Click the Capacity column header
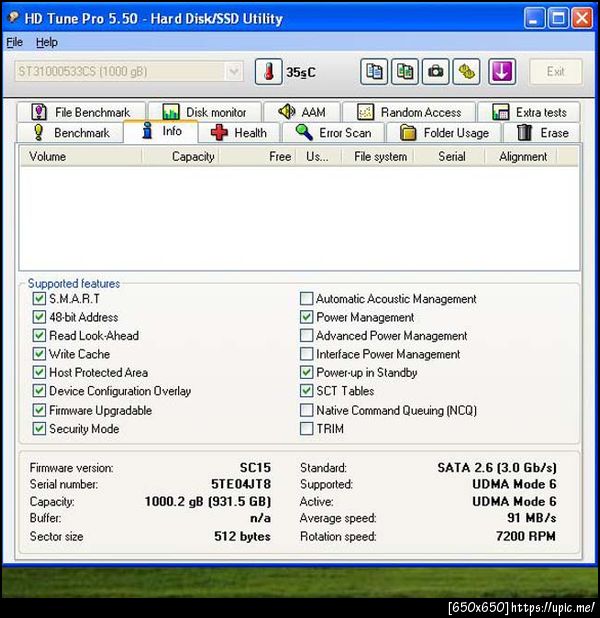Viewport: 600px width, 618px height. pyautogui.click(x=180, y=156)
